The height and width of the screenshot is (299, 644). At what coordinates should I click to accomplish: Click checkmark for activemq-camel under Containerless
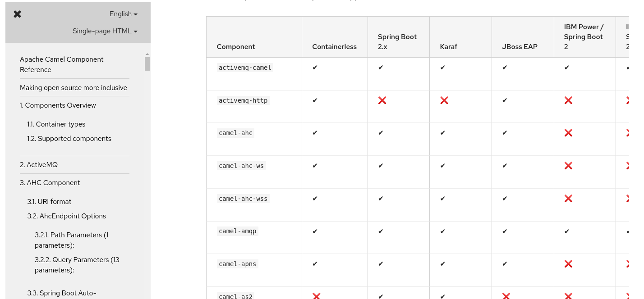(x=315, y=68)
